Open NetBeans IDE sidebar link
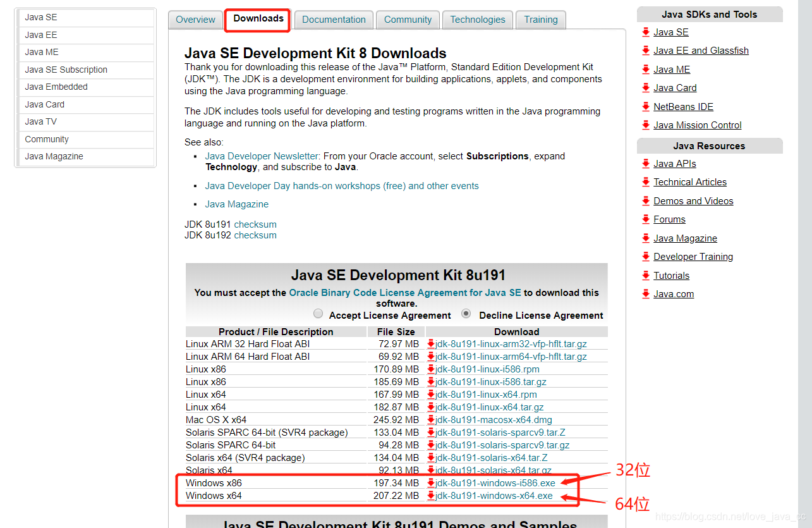 (x=683, y=107)
